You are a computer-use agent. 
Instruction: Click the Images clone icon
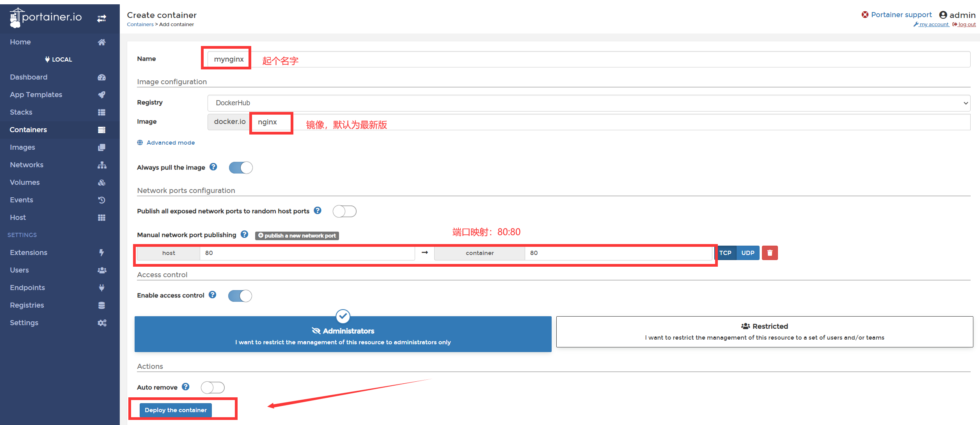pyautogui.click(x=101, y=147)
